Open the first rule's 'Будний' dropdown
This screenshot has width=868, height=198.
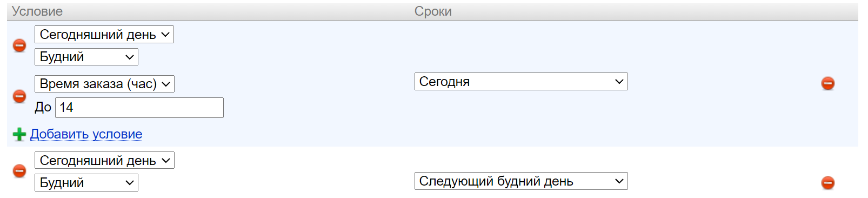(x=86, y=57)
